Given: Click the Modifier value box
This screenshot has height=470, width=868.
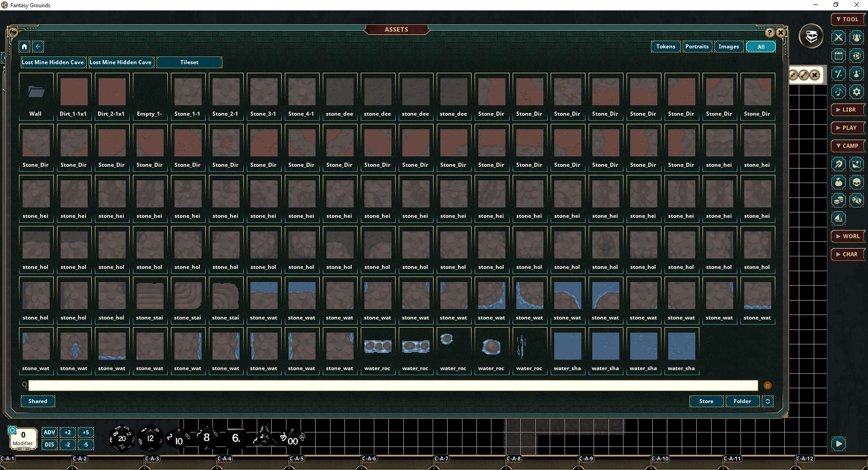Looking at the screenshot, I should 23,438.
